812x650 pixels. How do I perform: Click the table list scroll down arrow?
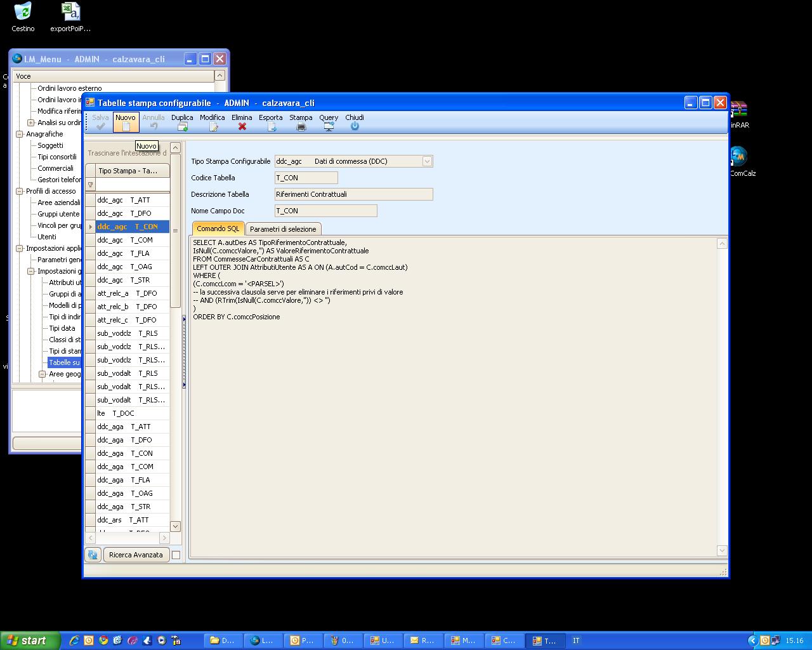click(x=176, y=526)
